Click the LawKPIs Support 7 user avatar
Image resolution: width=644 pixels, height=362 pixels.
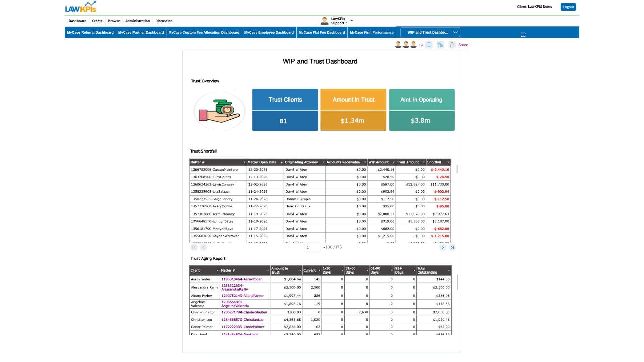click(324, 21)
